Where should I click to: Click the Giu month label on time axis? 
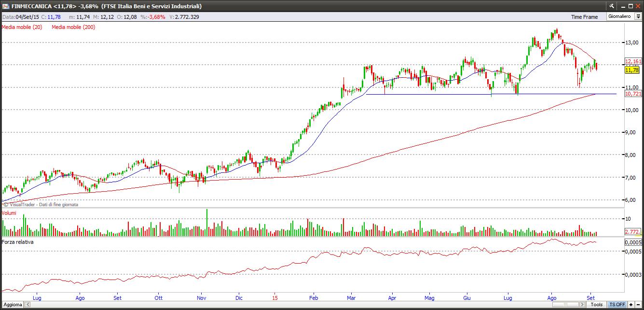[x=466, y=298]
